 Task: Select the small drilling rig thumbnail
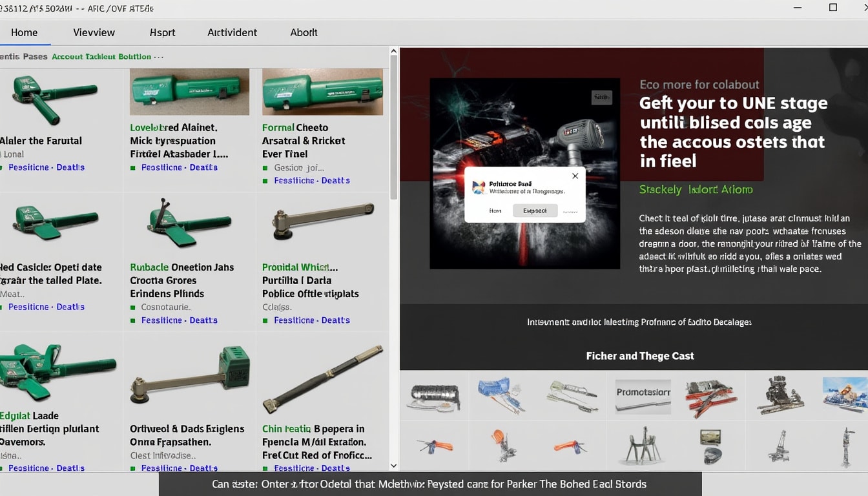(x=778, y=446)
